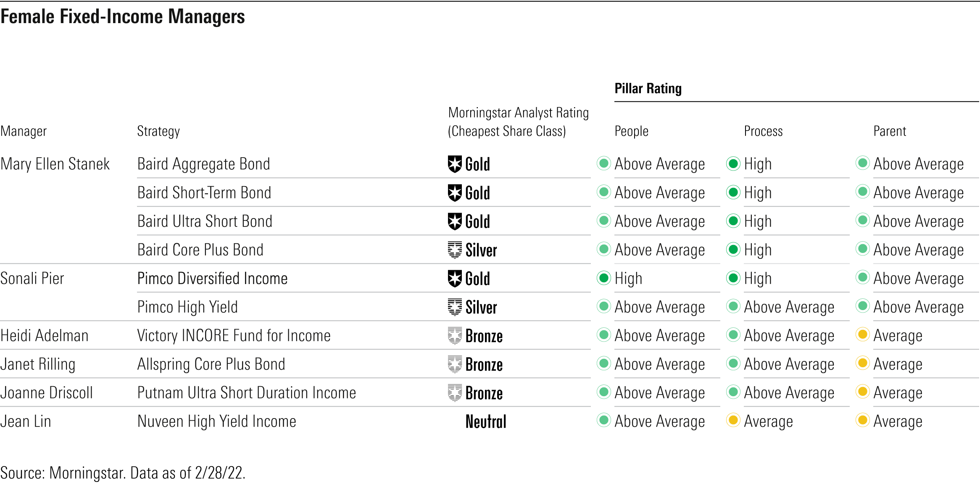
Task: Select the Bronze icon for Allspring Core Plus Bond
Action: [x=455, y=364]
